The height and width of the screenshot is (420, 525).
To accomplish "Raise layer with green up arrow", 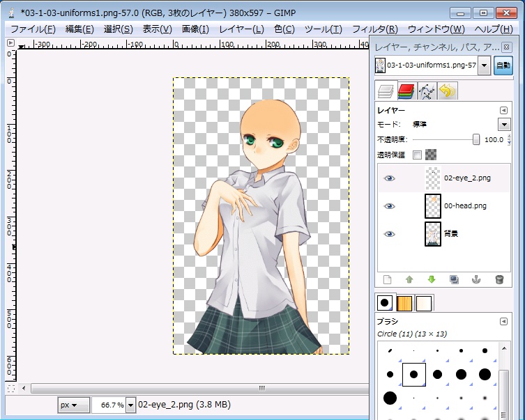I will pos(409,279).
